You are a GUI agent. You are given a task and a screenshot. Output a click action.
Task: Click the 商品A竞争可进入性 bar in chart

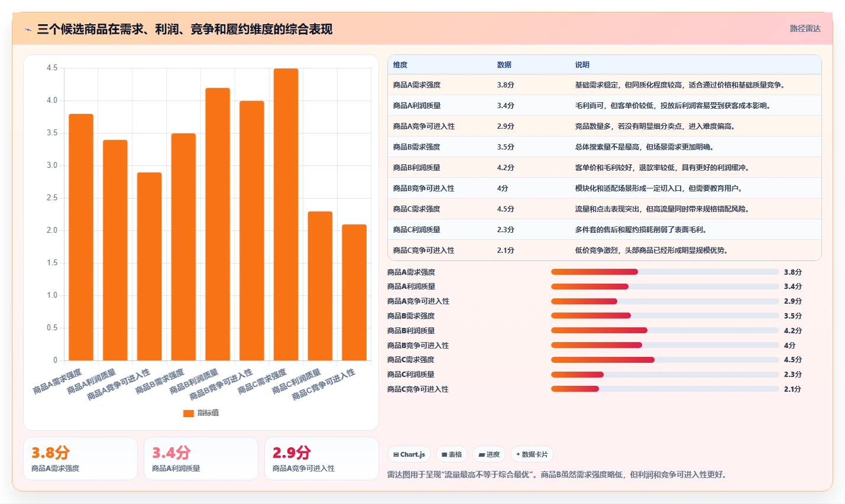click(149, 266)
